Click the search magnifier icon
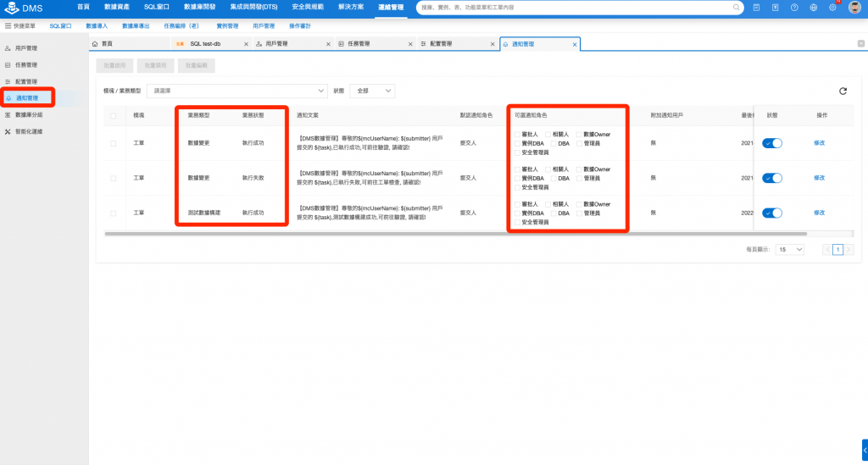Screen dimensions: 868x465 pos(737,7)
